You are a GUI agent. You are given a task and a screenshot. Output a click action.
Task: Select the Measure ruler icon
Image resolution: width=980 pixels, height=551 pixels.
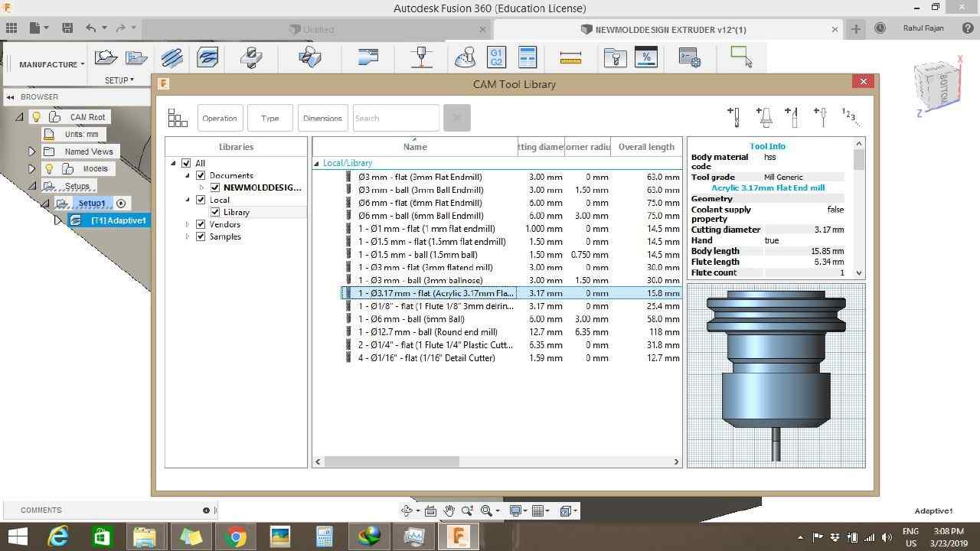coord(570,57)
